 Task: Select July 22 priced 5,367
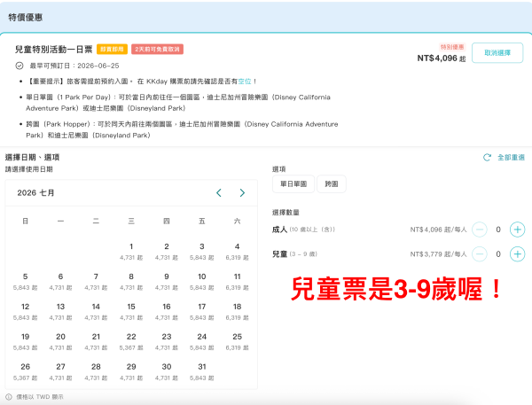click(131, 341)
